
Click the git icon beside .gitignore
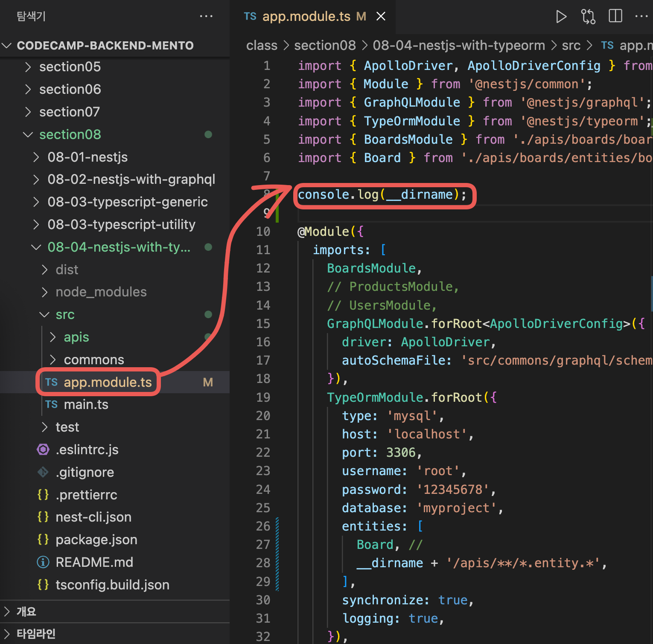pyautogui.click(x=43, y=472)
